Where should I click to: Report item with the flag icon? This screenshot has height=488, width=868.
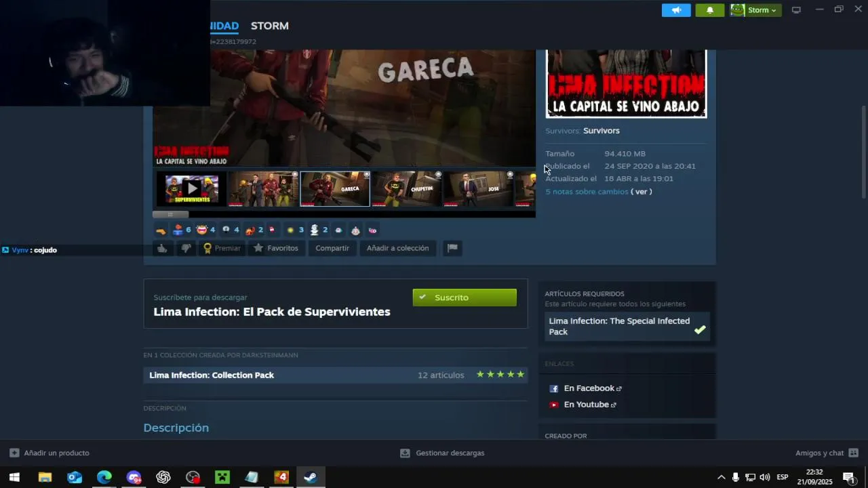click(452, 248)
